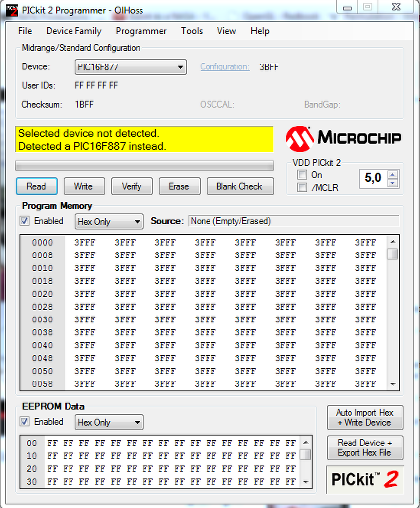Screen dimensions: 420x508
Task: Click the yellow status message box
Action: [x=144, y=139]
